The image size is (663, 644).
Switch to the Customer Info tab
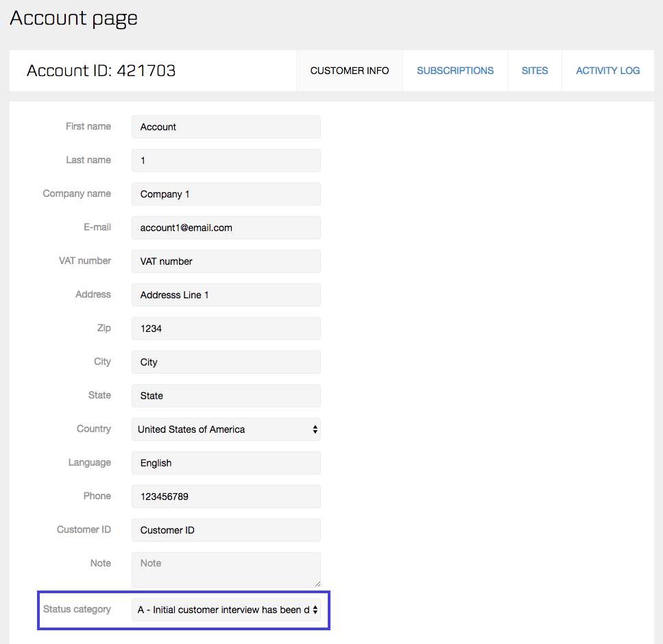(349, 71)
